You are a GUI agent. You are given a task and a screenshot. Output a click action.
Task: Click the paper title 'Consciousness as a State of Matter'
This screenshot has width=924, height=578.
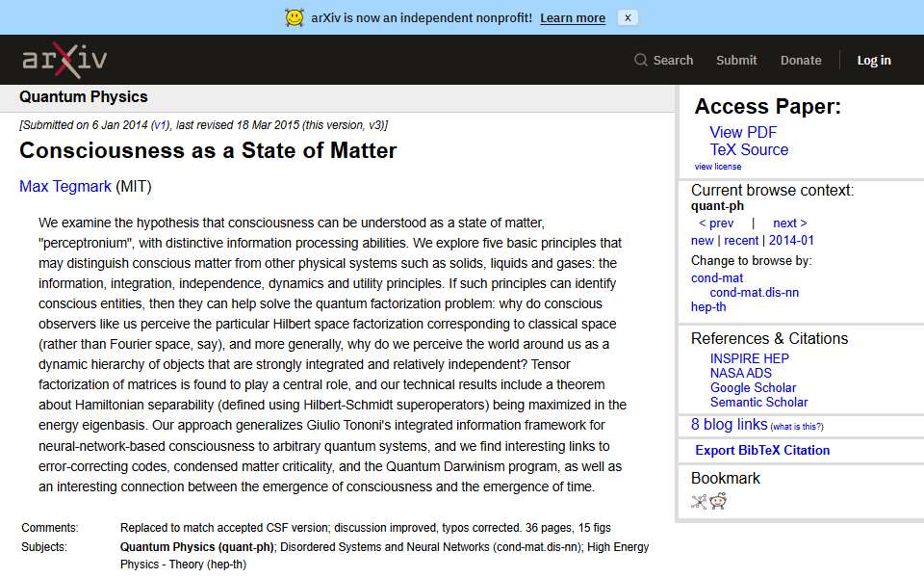click(x=208, y=150)
